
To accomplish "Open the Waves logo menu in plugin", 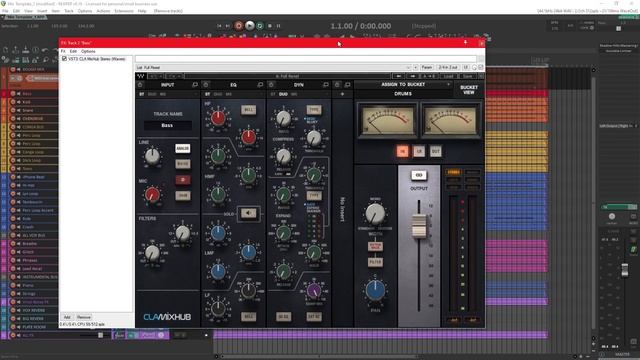I will 141,76.
